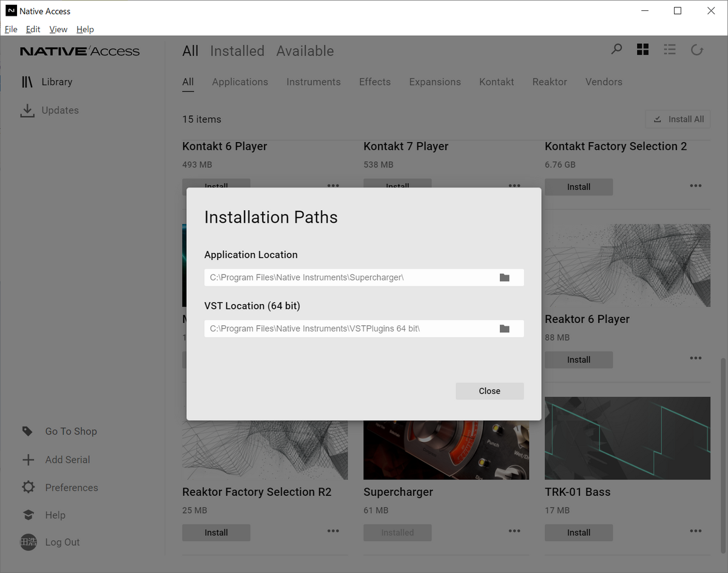728x573 pixels.
Task: Click the Install All button
Action: pos(678,119)
